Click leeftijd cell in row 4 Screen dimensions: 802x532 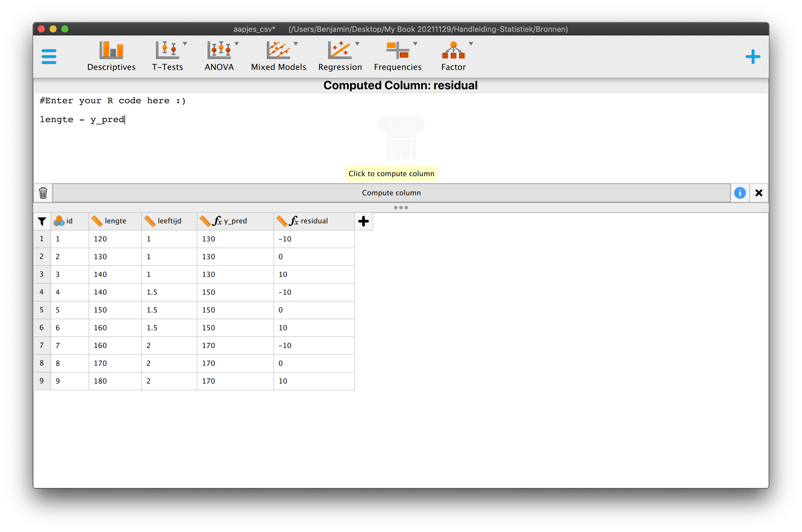(169, 292)
